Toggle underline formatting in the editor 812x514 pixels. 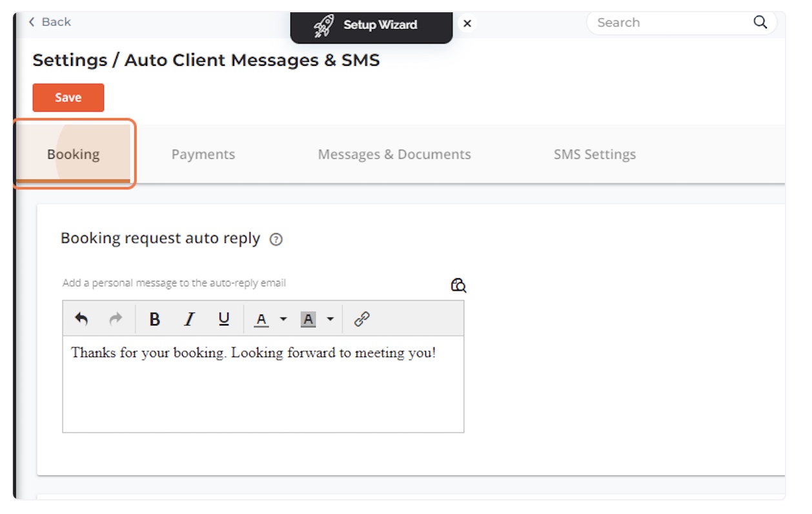pos(224,319)
